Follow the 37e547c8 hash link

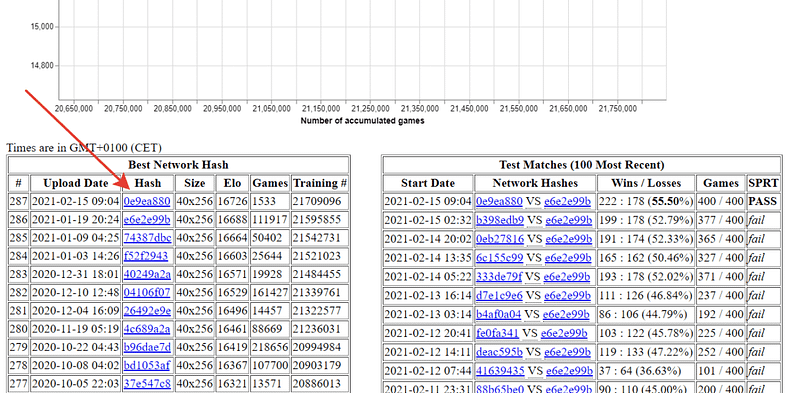coord(147,383)
